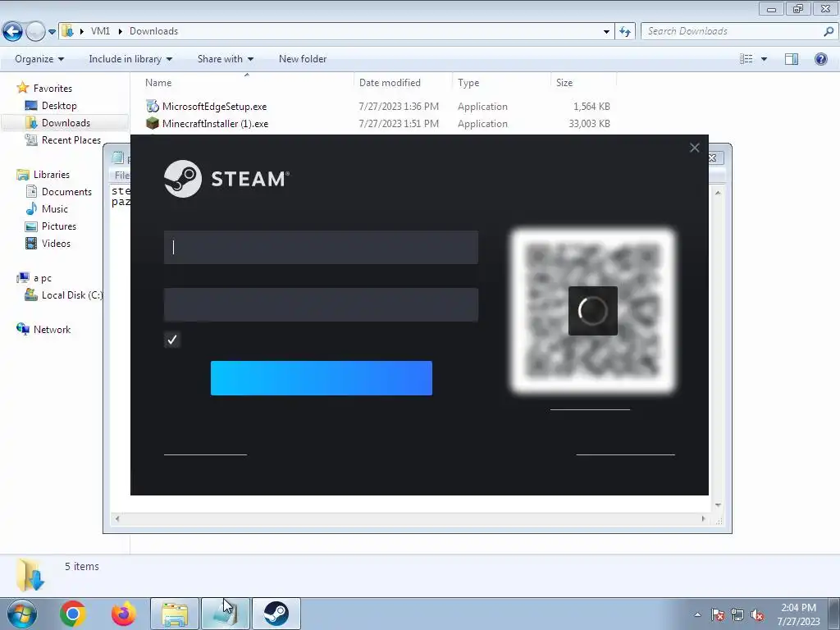The width and height of the screenshot is (840, 630).
Task: Open Libraries in navigation pane
Action: click(52, 175)
